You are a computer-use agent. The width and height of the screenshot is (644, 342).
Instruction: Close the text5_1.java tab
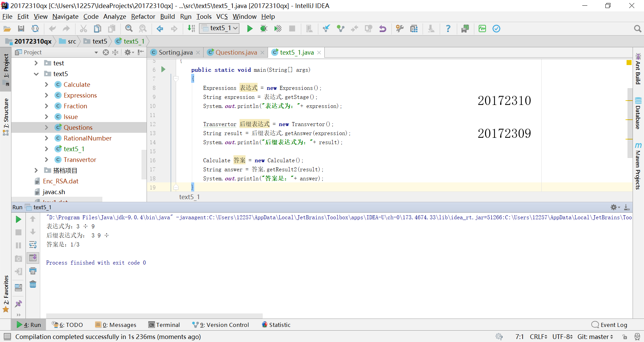pyautogui.click(x=319, y=53)
